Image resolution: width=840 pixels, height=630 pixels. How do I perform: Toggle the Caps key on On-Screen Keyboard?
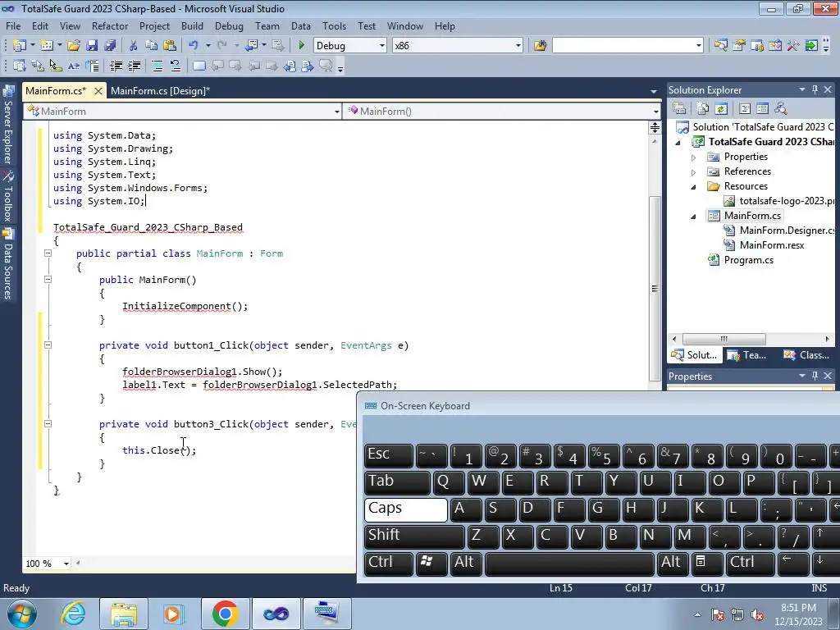pos(406,509)
